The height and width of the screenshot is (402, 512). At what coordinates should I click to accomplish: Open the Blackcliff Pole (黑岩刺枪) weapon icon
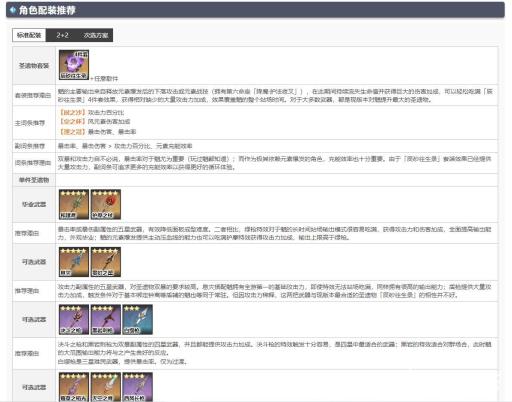(106, 319)
